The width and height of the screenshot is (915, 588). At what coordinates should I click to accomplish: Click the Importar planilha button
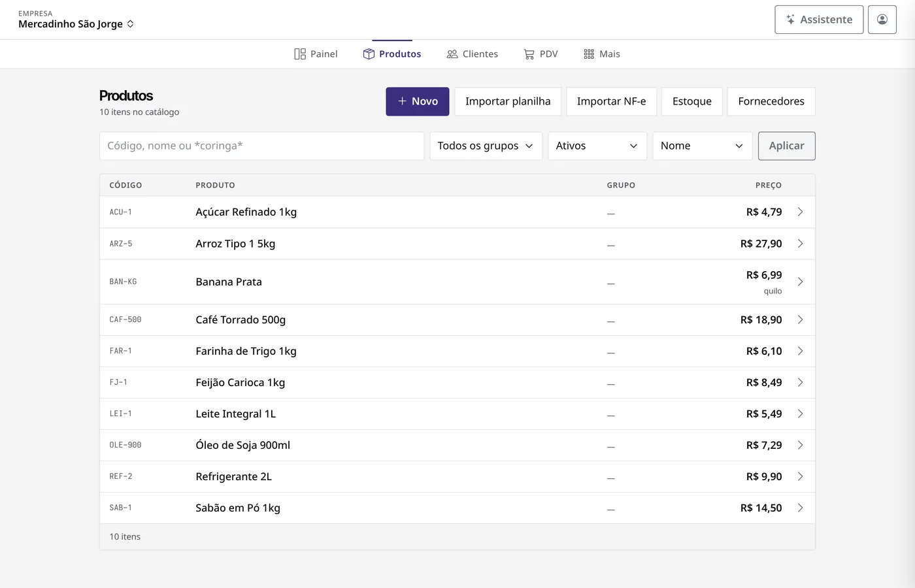tap(508, 101)
